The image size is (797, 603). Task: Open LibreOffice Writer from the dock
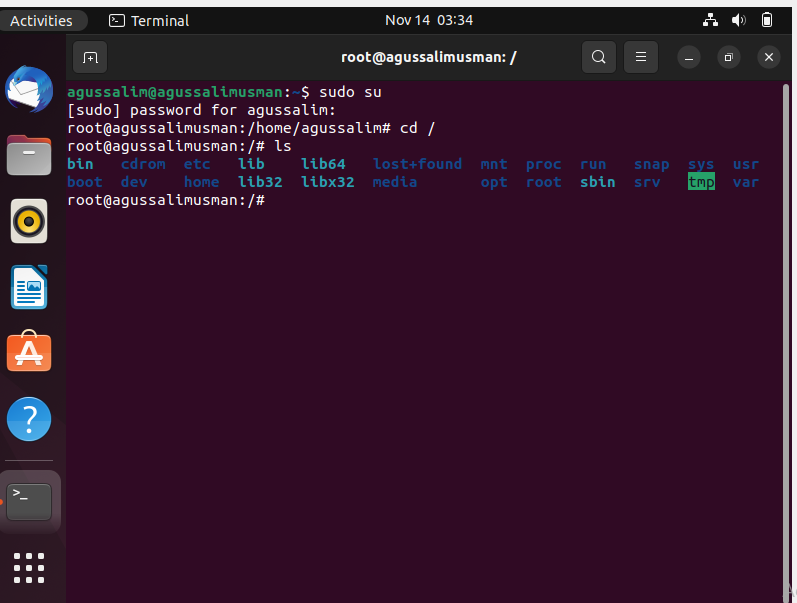[x=29, y=287]
